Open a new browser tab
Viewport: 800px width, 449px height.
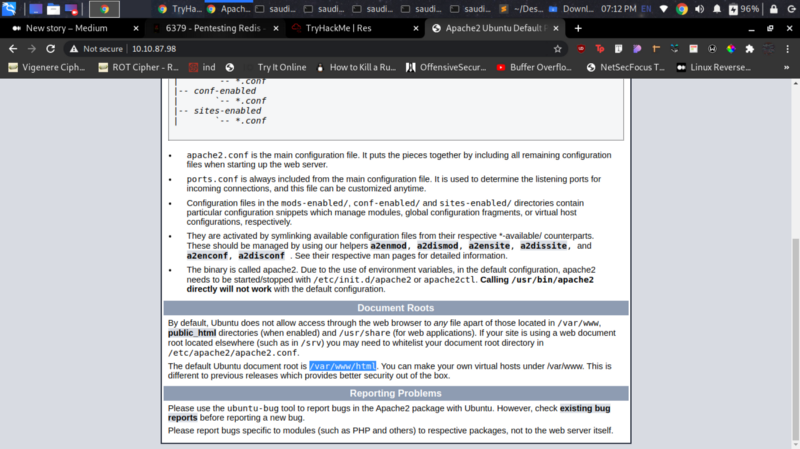(x=578, y=29)
